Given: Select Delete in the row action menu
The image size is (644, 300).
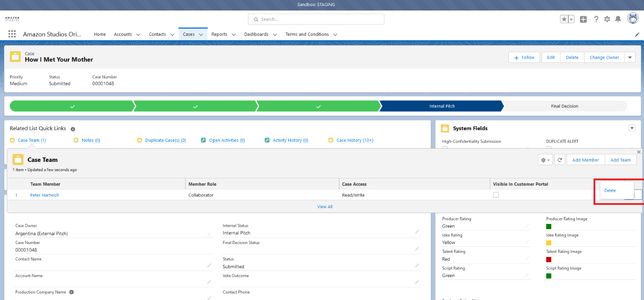Looking at the screenshot, I should [x=610, y=190].
